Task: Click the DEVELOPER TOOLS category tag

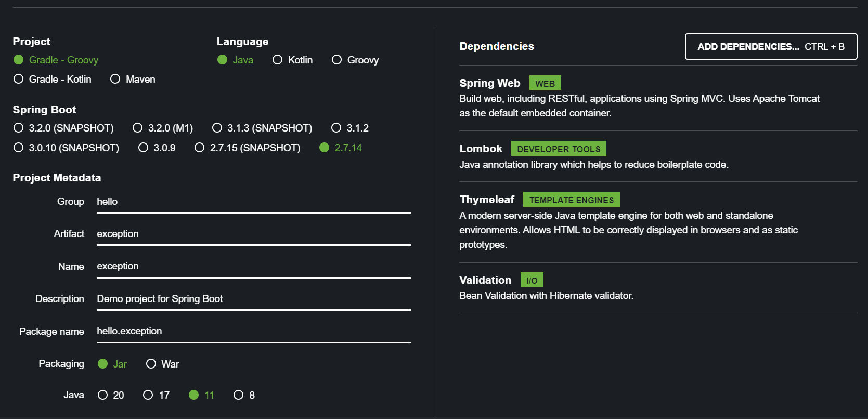Action: click(559, 149)
